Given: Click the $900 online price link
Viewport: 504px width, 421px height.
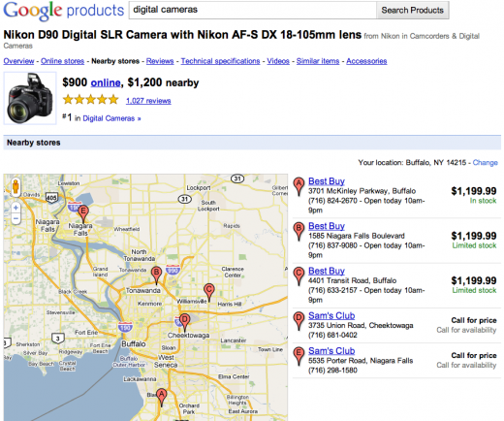Looking at the screenshot, I should point(106,83).
